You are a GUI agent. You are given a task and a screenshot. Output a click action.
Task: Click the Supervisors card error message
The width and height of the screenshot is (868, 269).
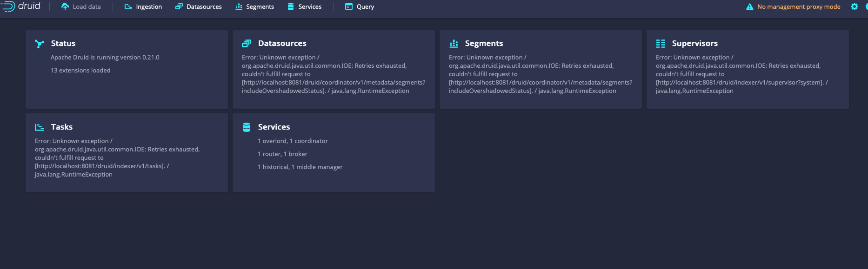coord(742,74)
